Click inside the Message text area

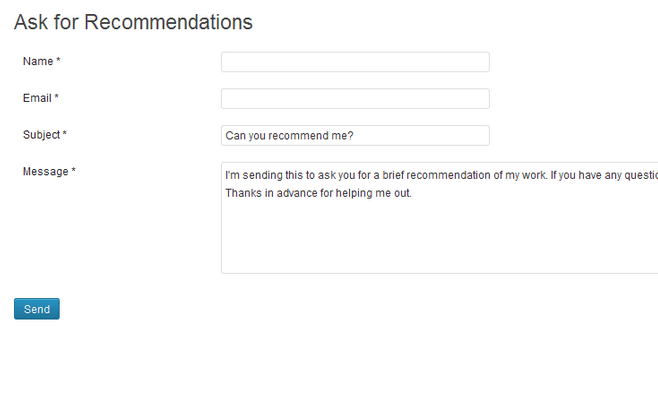[x=439, y=218]
